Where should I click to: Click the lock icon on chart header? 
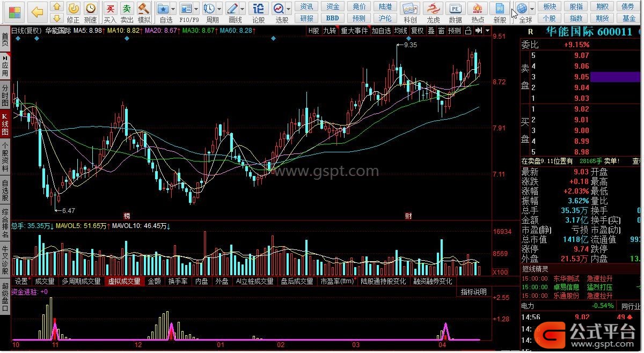pyautogui.click(x=469, y=31)
